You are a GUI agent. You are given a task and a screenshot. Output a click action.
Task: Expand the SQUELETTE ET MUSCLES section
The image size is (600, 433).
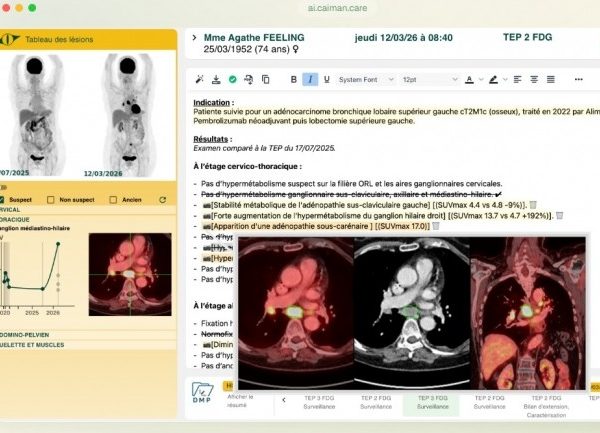pos(88,345)
